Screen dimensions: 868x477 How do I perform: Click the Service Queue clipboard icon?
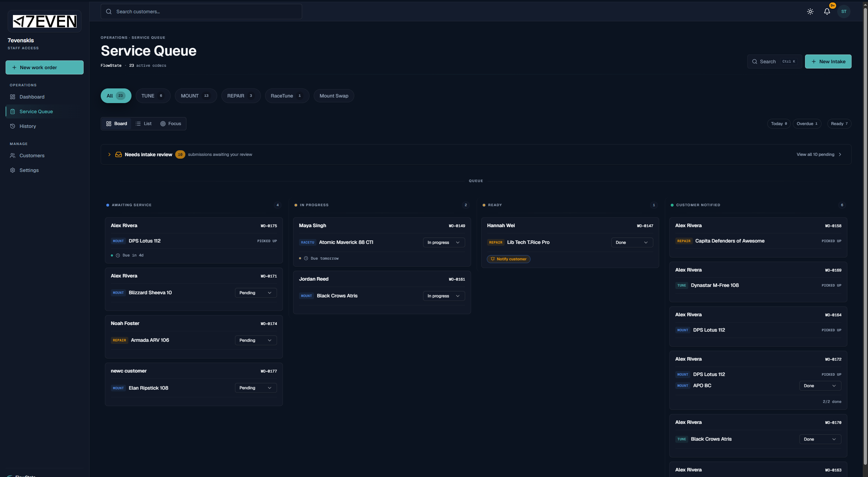[13, 111]
